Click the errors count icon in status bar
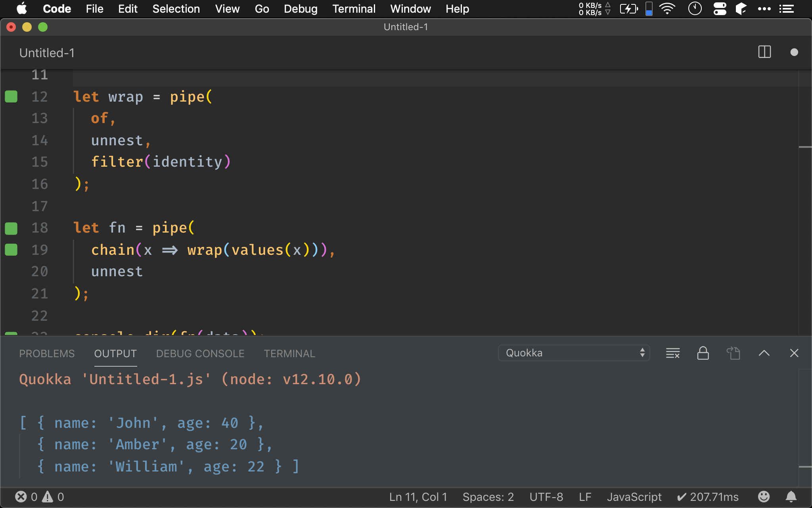Image resolution: width=812 pixels, height=508 pixels. click(21, 497)
